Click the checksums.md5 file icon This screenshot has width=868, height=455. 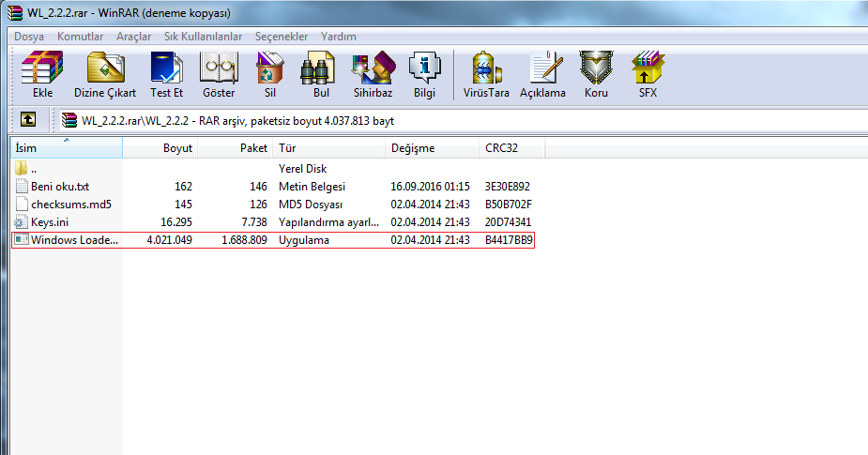[x=22, y=204]
